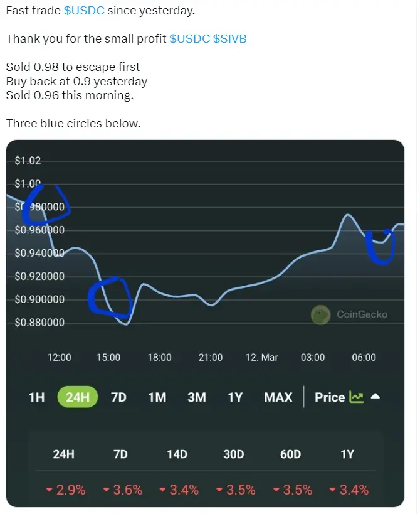The height and width of the screenshot is (514, 420).
Task: Click the red arrow beside 3.6%
Action: tap(106, 490)
